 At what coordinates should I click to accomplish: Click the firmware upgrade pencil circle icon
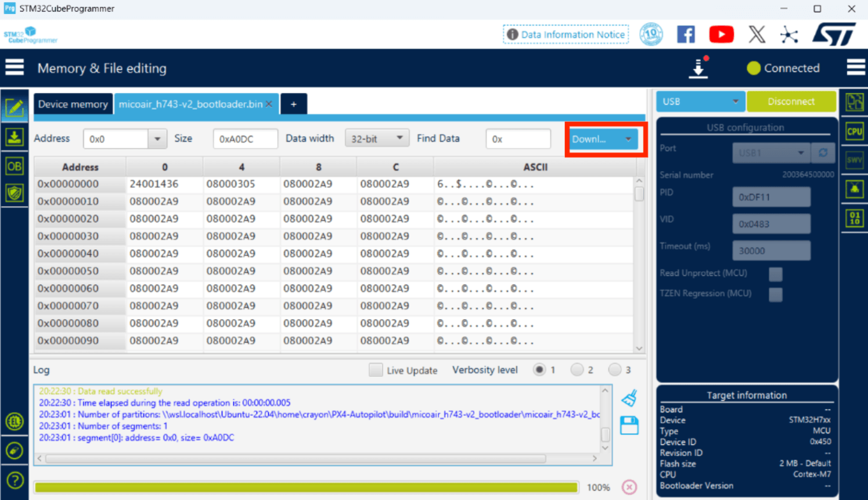pyautogui.click(x=15, y=451)
